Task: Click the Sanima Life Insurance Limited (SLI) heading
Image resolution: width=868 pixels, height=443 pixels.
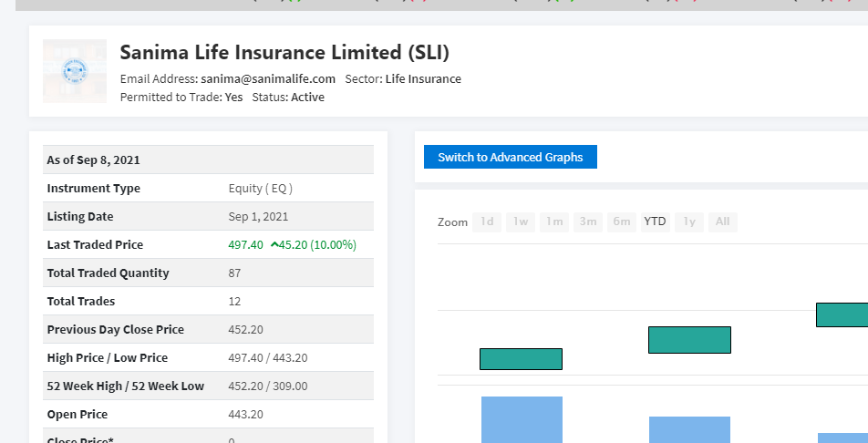Action: point(284,52)
